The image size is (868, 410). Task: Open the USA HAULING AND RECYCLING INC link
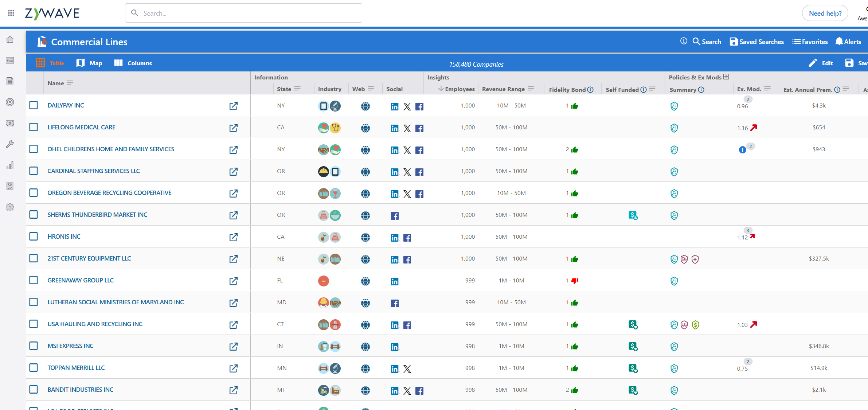(95, 324)
